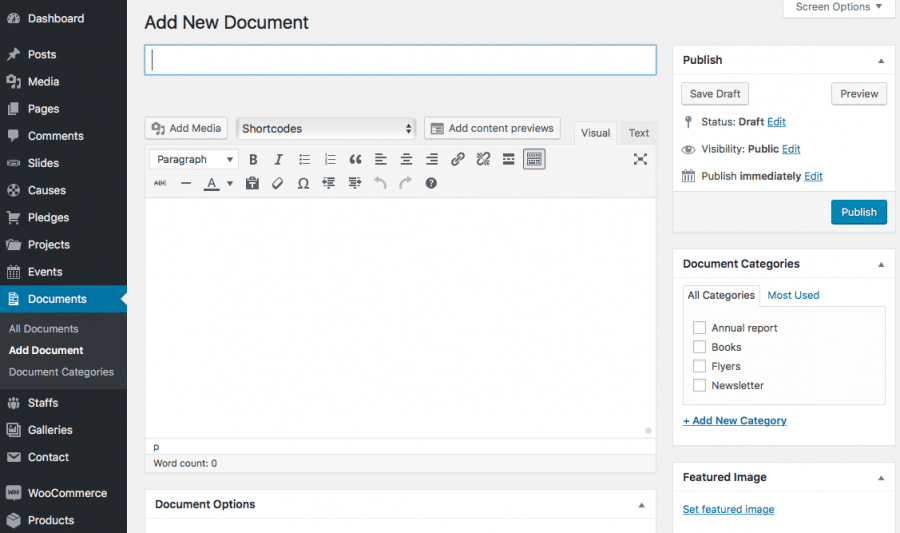The width and height of the screenshot is (900, 533).
Task: Remove link with the unlink icon
Action: pos(483,159)
